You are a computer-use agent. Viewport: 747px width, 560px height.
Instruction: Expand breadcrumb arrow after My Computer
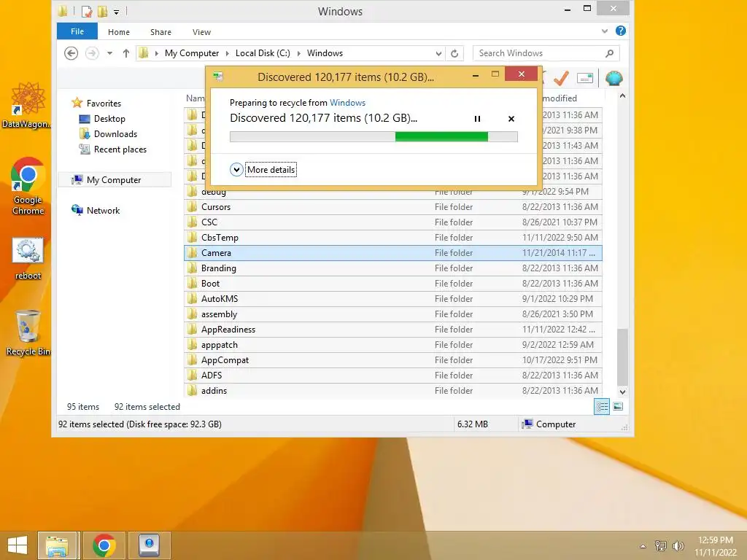click(228, 53)
